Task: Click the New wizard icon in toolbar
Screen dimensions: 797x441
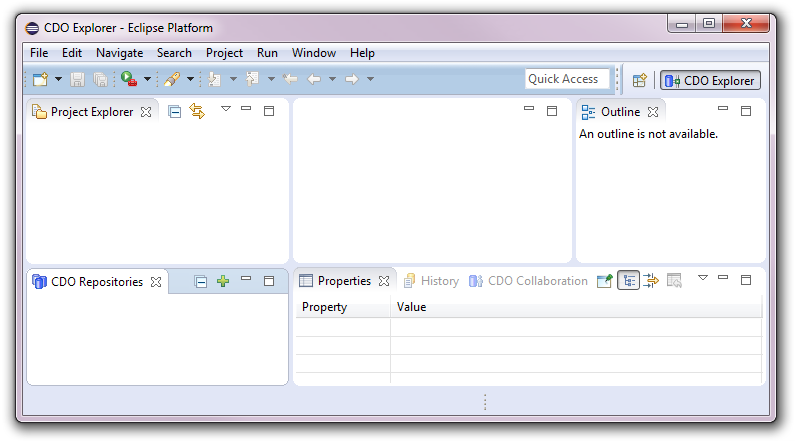Action: pyautogui.click(x=40, y=80)
